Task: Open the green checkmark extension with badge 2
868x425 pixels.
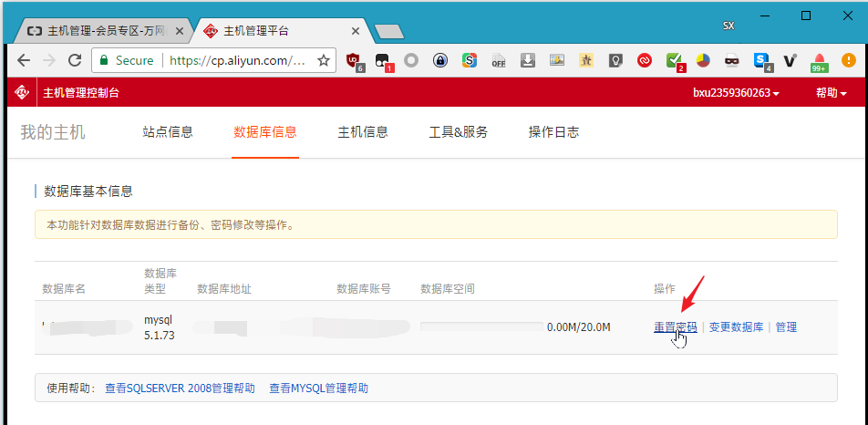Action: pos(674,61)
